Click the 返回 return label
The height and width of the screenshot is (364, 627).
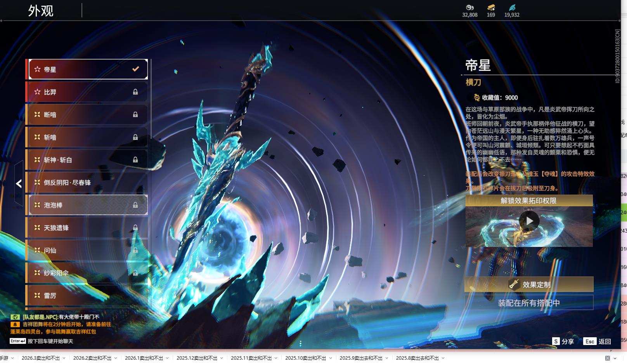605,342
